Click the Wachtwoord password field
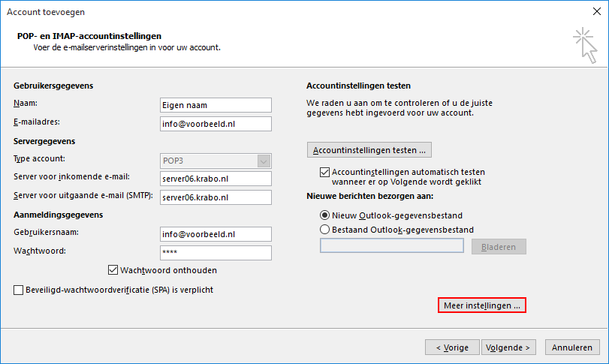The width and height of the screenshot is (609, 364). [216, 253]
